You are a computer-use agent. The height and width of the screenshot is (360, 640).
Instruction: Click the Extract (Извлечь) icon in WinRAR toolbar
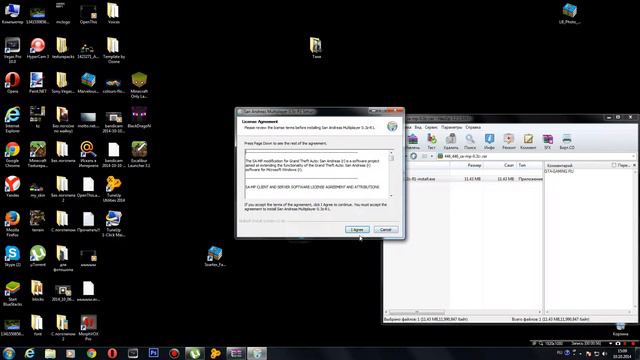click(x=412, y=141)
